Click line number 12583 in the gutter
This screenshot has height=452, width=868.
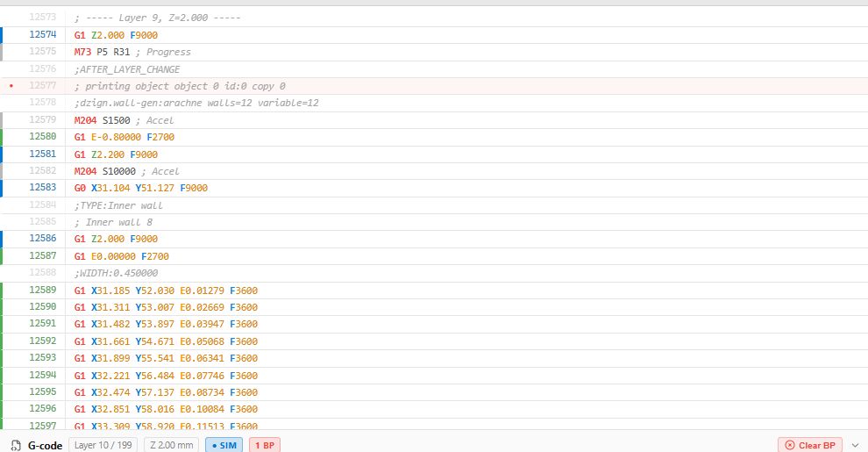click(43, 187)
